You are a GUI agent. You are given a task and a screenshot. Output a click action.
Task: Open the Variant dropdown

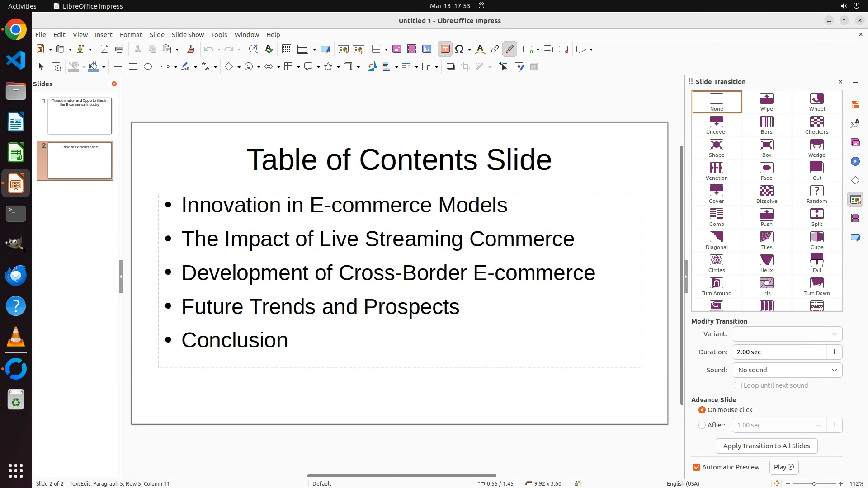pyautogui.click(x=787, y=334)
